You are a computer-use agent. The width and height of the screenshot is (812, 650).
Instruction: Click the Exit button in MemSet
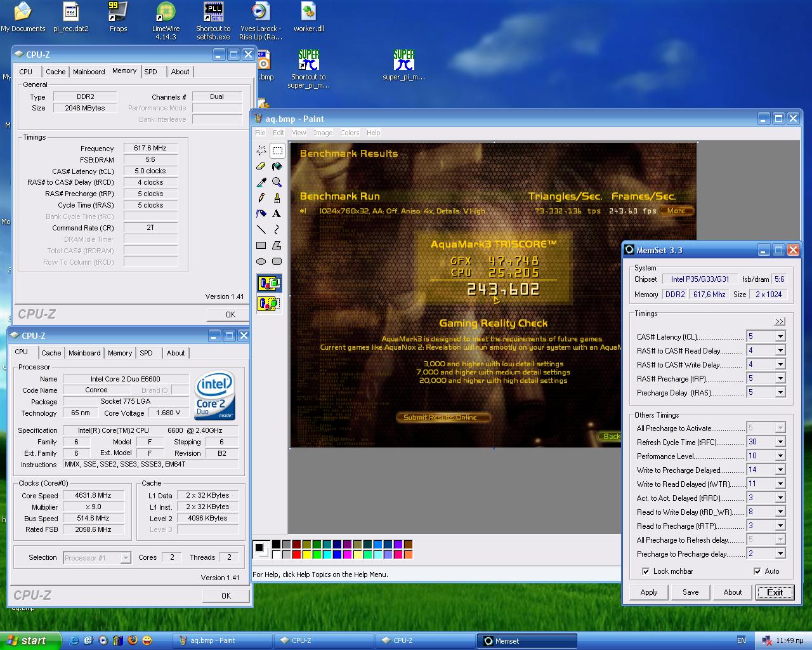tap(775, 592)
